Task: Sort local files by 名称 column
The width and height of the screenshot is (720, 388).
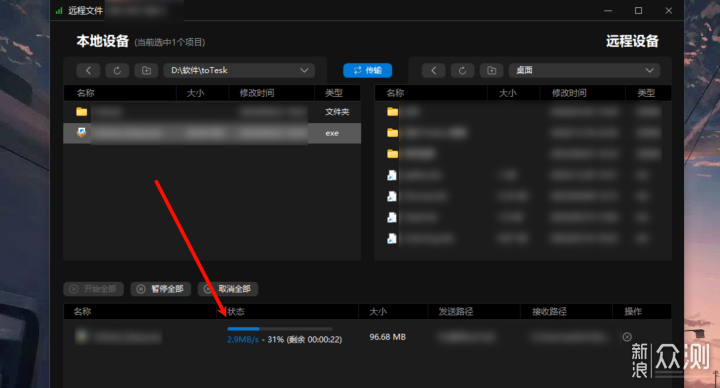Action: coord(85,93)
